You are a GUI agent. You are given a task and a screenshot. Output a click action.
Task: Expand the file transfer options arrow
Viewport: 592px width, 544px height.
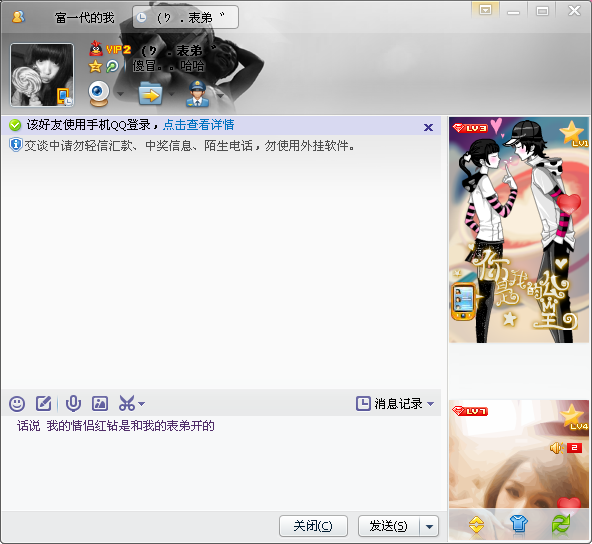click(x=171, y=94)
